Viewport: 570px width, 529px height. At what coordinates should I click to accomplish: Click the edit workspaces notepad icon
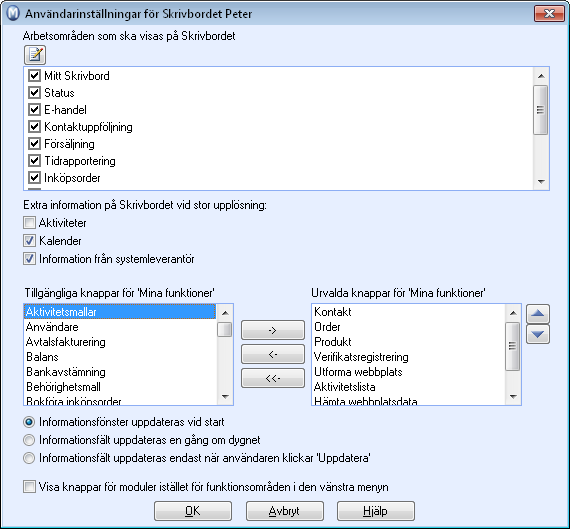[35, 55]
